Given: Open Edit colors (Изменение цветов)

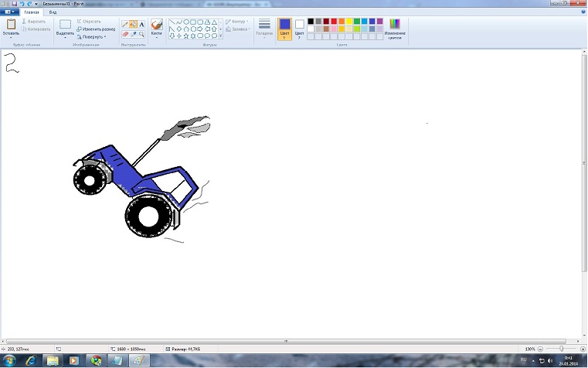Looking at the screenshot, I should point(395,29).
